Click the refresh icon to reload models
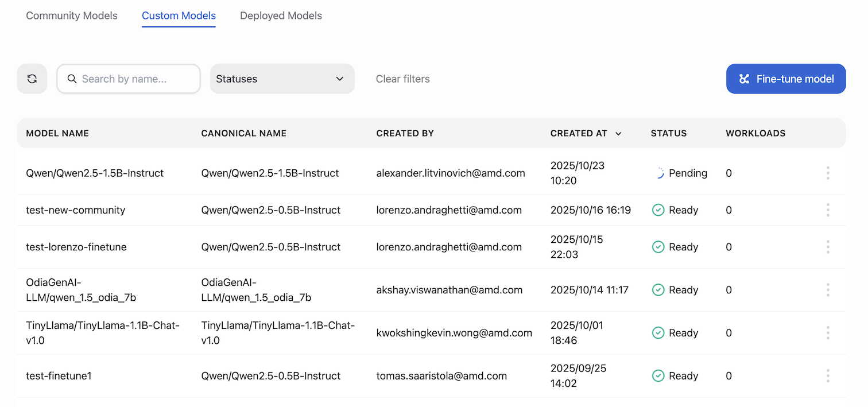 [32, 79]
